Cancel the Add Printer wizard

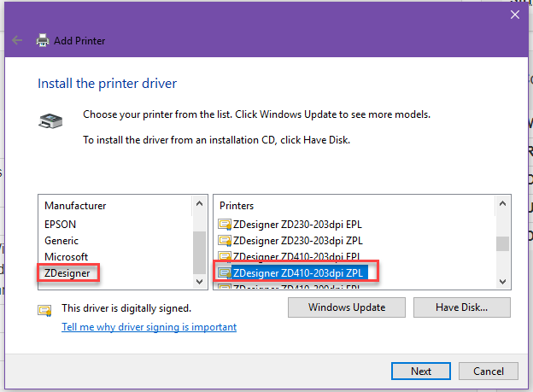click(x=488, y=371)
